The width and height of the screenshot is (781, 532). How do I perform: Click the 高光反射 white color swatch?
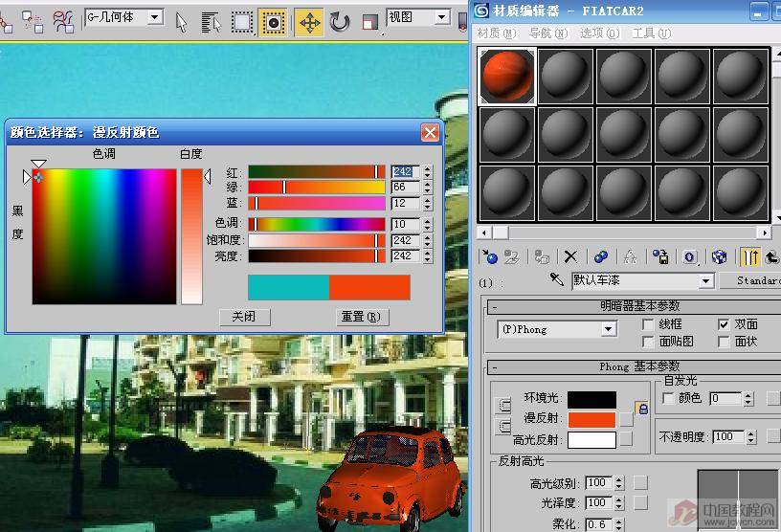[591, 440]
